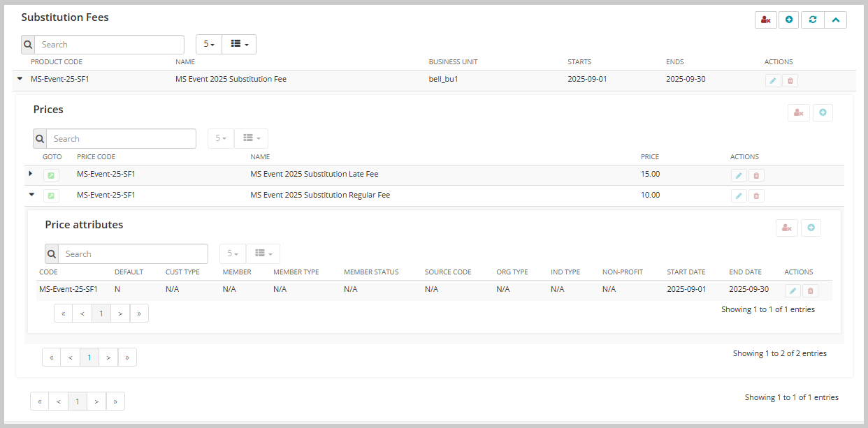Image resolution: width=868 pixels, height=428 pixels.
Task: Select page 1 in Prices pagination
Action: (x=89, y=357)
